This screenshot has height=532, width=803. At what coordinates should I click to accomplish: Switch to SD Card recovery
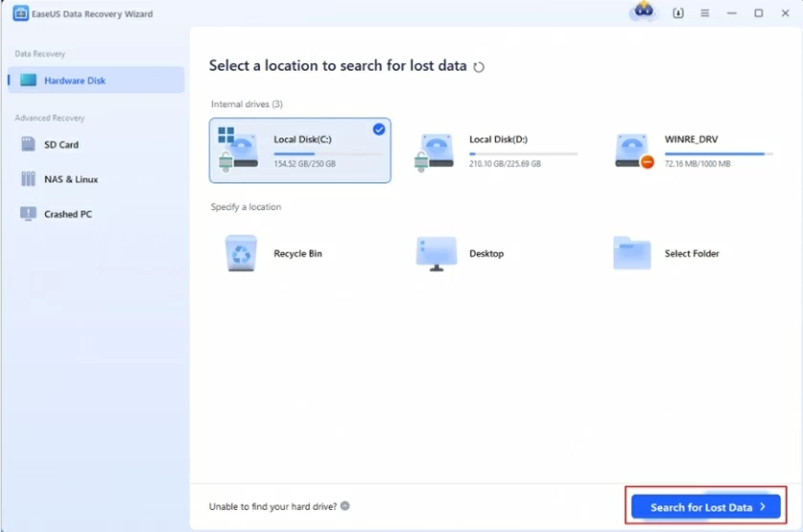coord(61,144)
